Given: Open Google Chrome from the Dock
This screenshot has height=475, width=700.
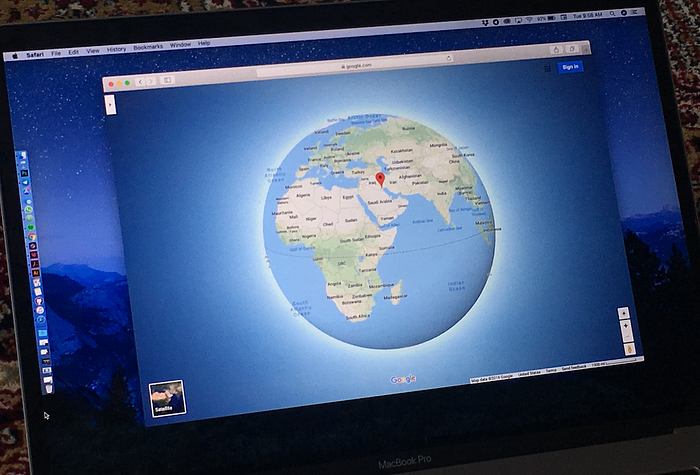Looking at the screenshot, I should click(32, 237).
